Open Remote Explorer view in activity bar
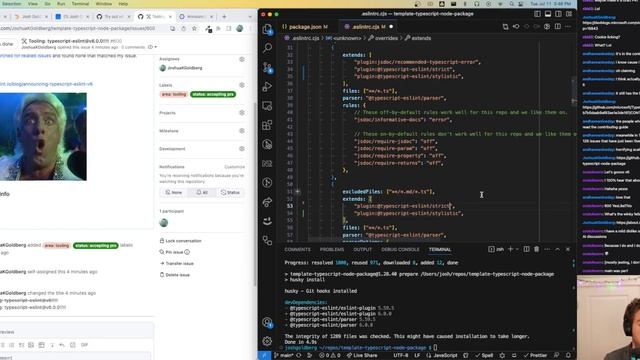Image resolution: width=640 pixels, height=360 pixels. pyautogui.click(x=267, y=106)
